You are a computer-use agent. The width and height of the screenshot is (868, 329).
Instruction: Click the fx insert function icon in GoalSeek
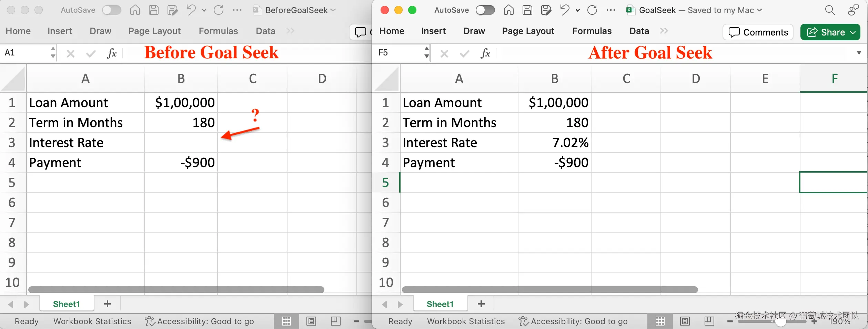pos(485,53)
